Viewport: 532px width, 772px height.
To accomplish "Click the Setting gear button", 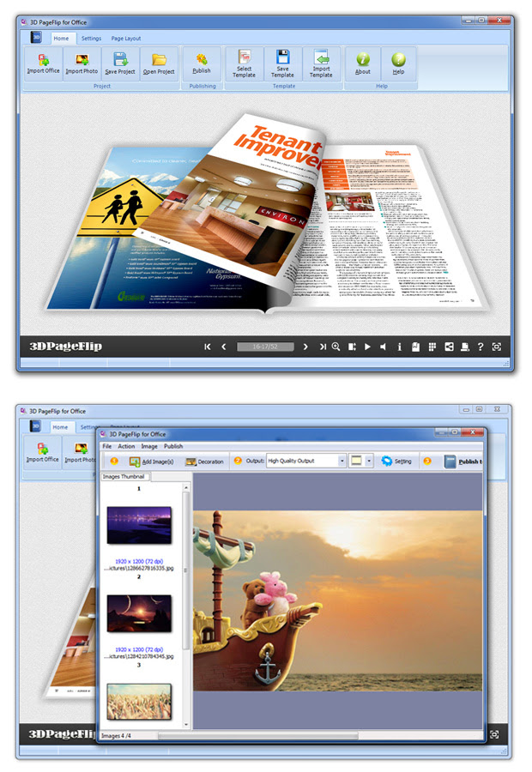I will click(x=396, y=461).
